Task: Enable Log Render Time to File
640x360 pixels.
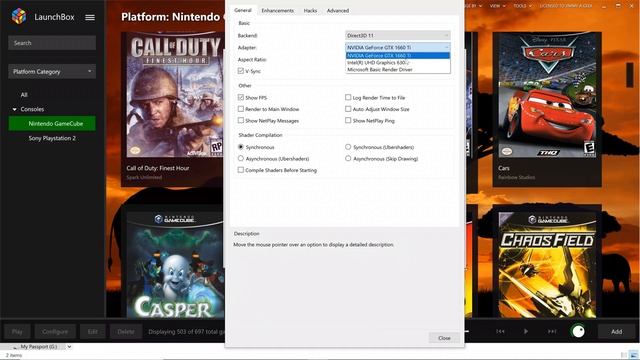Action: coord(348,98)
